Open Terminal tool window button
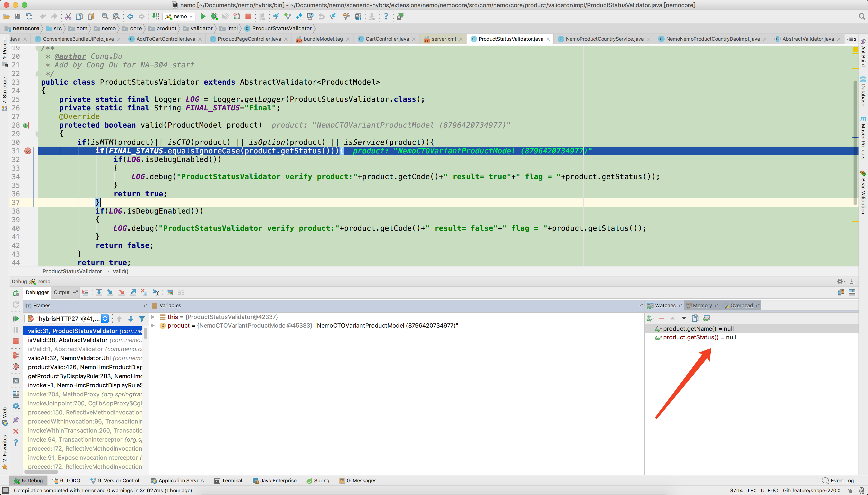The height and width of the screenshot is (495, 868). (x=228, y=480)
